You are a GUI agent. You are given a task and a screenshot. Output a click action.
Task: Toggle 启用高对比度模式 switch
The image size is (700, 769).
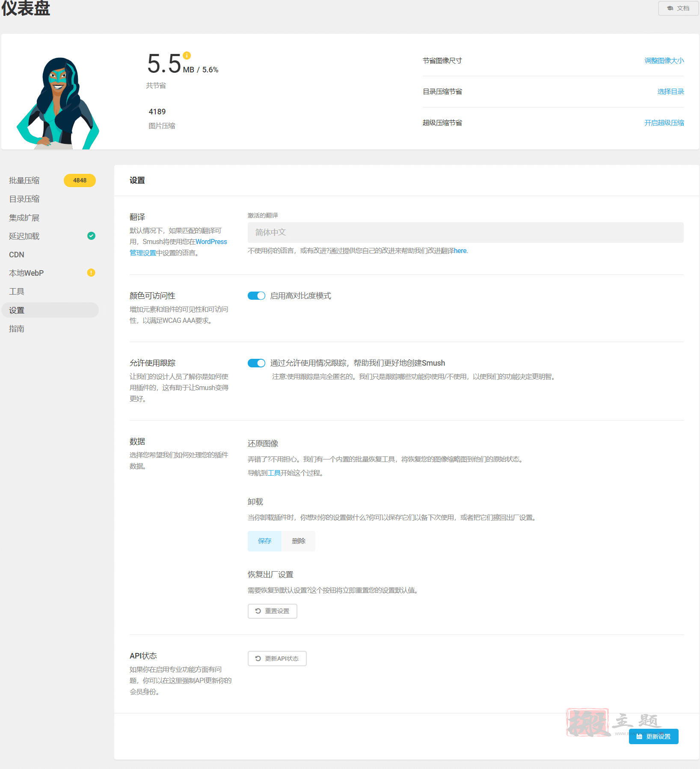click(256, 296)
